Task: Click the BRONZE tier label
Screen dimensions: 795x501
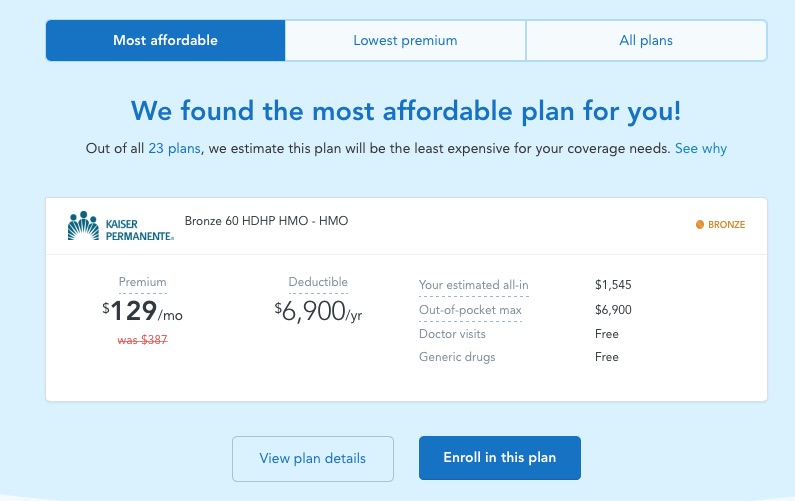Action: click(x=727, y=225)
